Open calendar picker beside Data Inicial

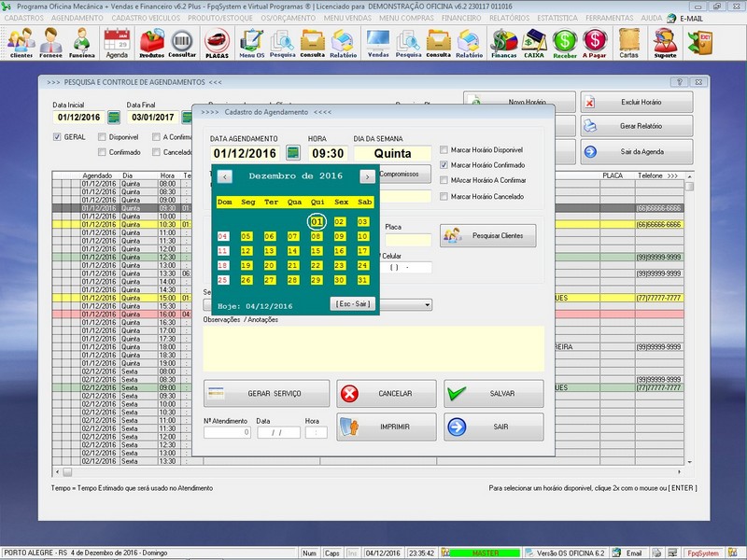pyautogui.click(x=113, y=118)
